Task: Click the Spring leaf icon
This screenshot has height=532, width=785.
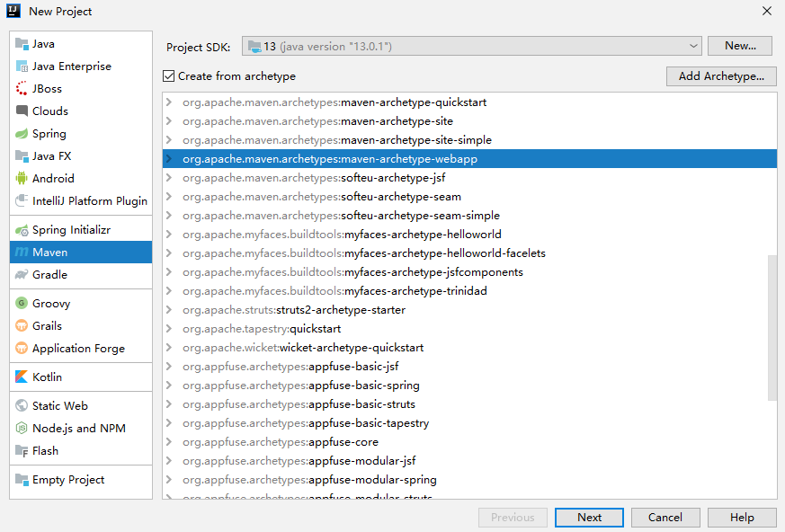Action: (22, 134)
